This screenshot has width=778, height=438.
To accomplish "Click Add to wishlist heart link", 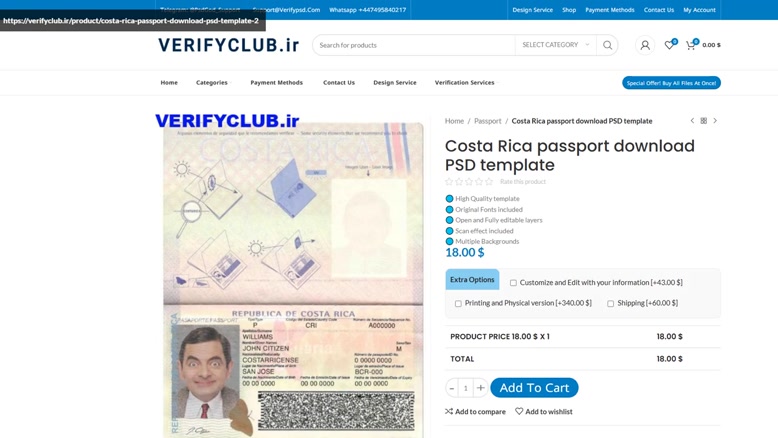I will click(x=544, y=411).
